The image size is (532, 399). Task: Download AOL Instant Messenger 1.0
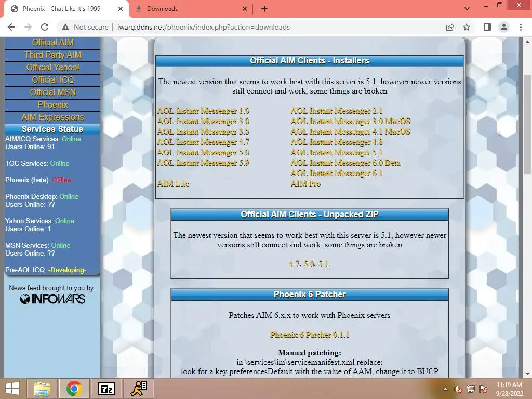click(203, 111)
